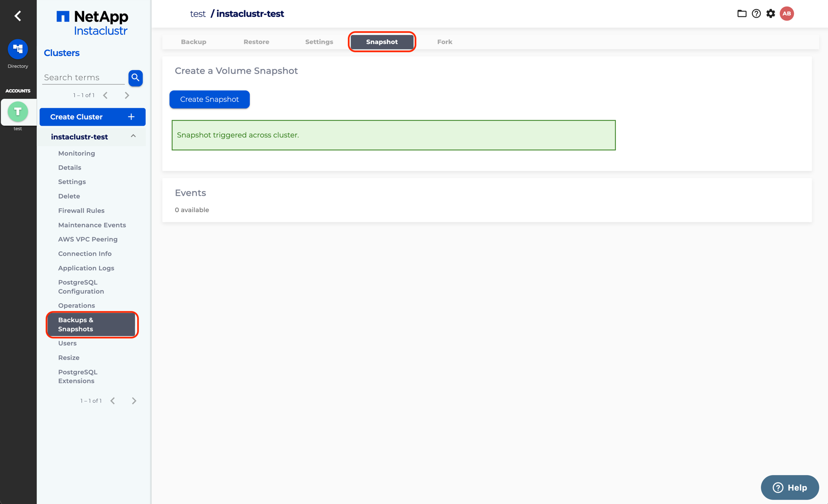Screen dimensions: 828x504
Task: Click the search magnifier button
Action: (135, 78)
